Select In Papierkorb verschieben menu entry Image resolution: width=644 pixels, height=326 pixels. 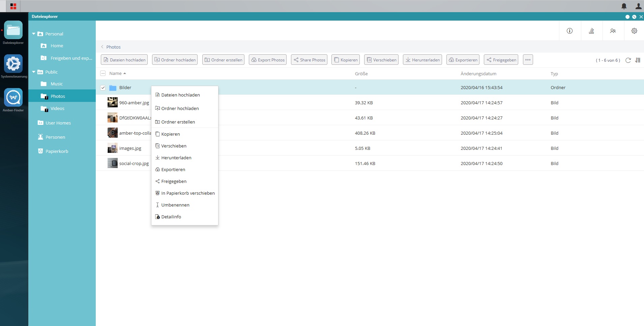[185, 193]
